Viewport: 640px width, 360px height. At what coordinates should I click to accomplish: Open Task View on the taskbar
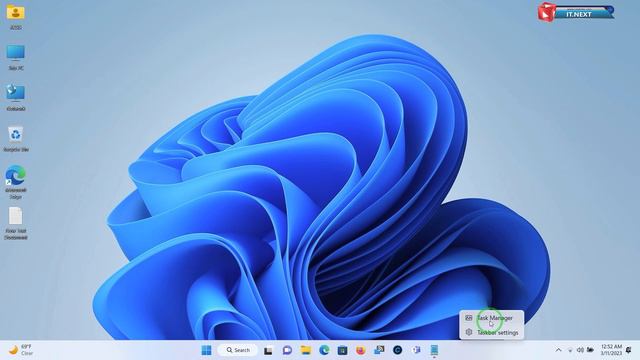tap(268, 350)
